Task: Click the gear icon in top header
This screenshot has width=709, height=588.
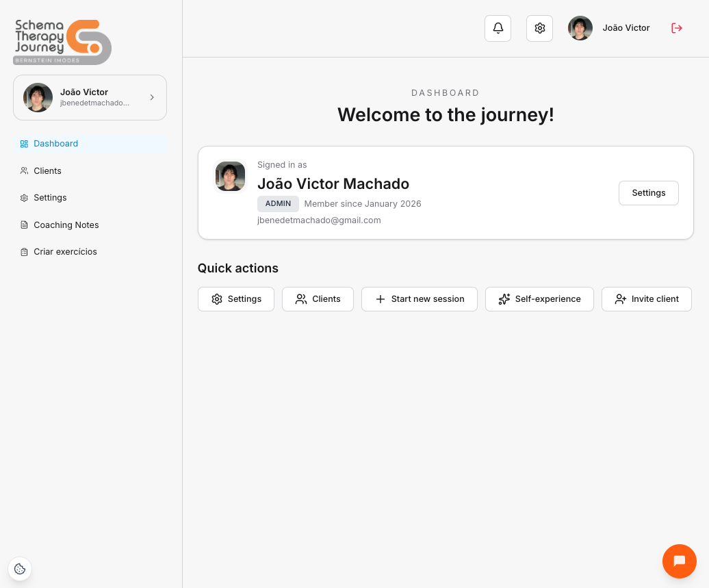Action: click(539, 28)
